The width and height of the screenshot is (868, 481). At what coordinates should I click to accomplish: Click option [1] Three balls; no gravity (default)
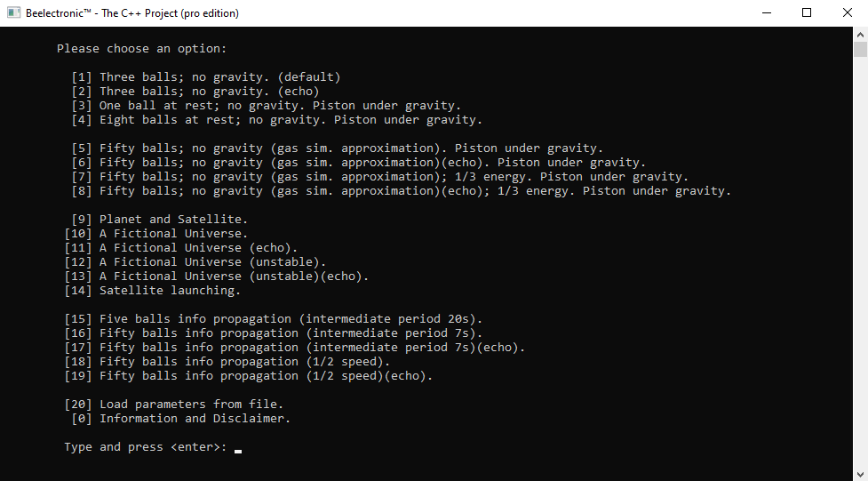206,77
